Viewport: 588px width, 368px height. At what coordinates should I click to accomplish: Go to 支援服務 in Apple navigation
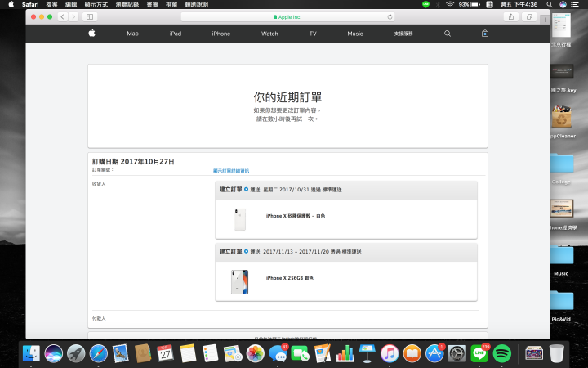click(x=403, y=34)
